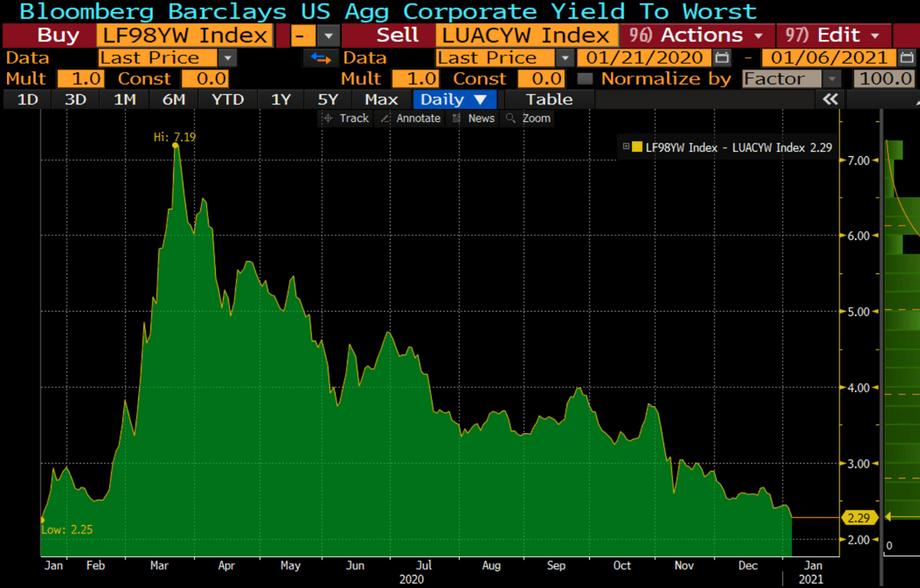Click the Jul label on the date axis
The width and height of the screenshot is (920, 588).
tap(423, 565)
